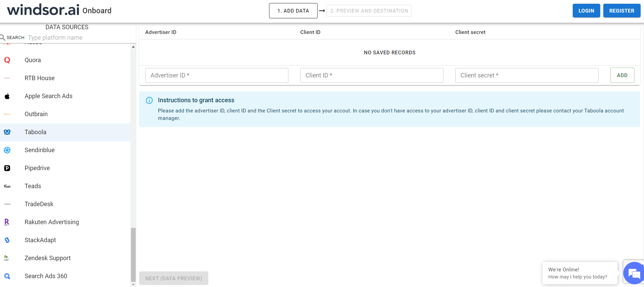Click the We're Online chat message
644x287 pixels.
click(x=580, y=273)
